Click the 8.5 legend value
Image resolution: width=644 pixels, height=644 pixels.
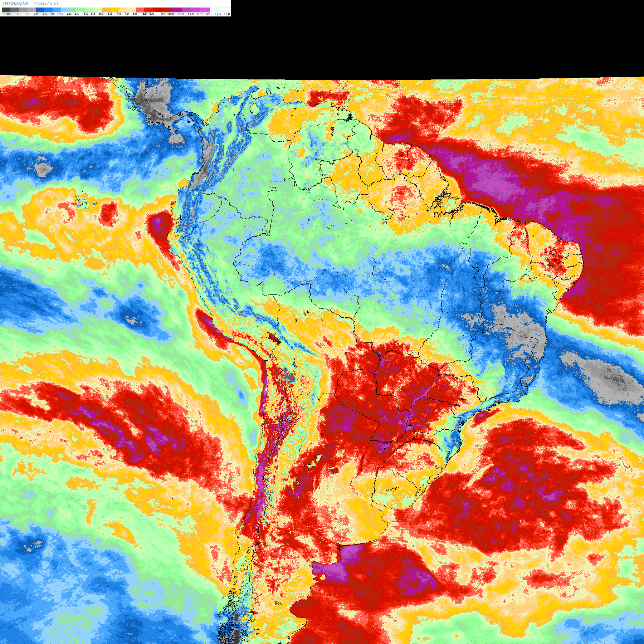(145, 14)
